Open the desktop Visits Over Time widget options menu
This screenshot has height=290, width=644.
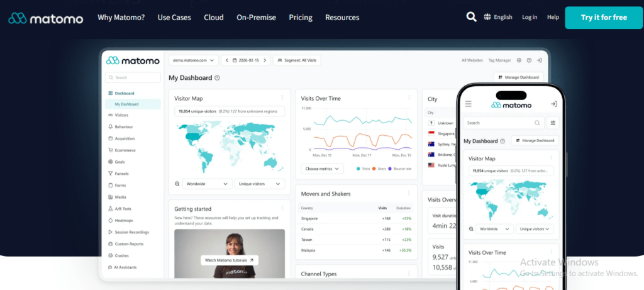pos(409,98)
